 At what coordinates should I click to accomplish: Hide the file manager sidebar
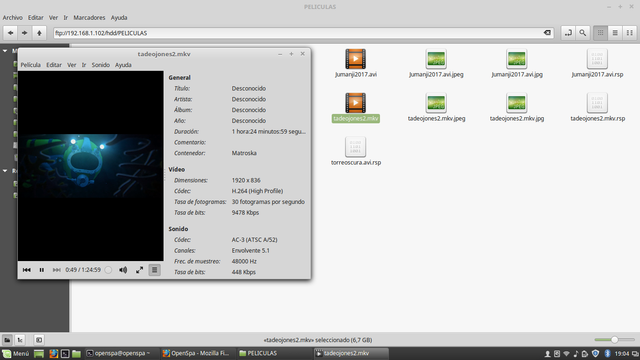pyautogui.click(x=39, y=340)
